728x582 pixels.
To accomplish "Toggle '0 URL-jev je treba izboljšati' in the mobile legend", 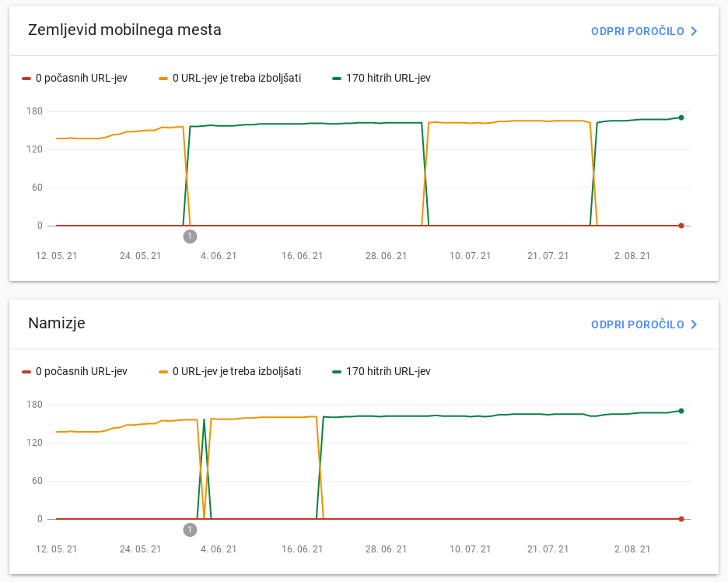I will point(236,78).
